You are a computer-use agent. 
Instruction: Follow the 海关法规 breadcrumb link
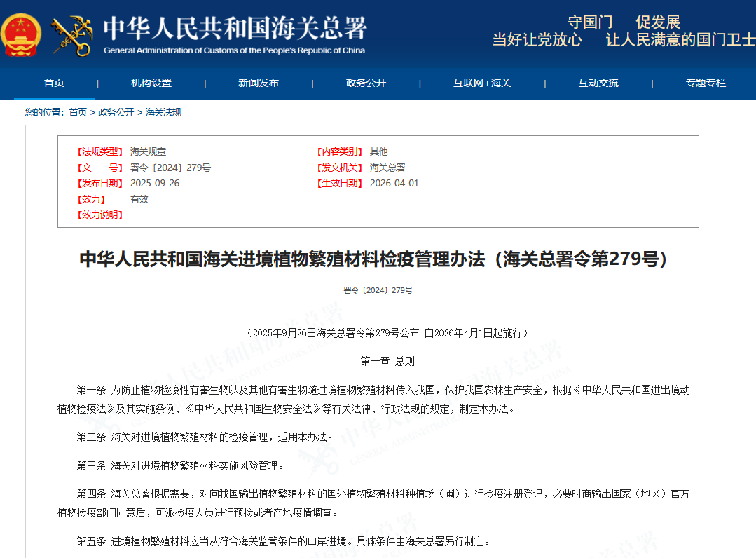(x=163, y=112)
